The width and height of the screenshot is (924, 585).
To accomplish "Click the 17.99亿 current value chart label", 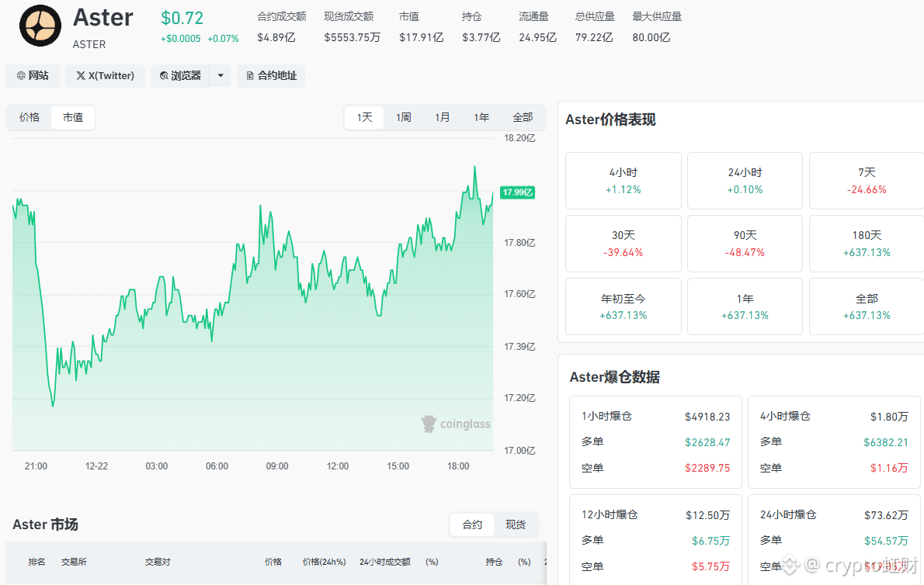I will [517, 192].
